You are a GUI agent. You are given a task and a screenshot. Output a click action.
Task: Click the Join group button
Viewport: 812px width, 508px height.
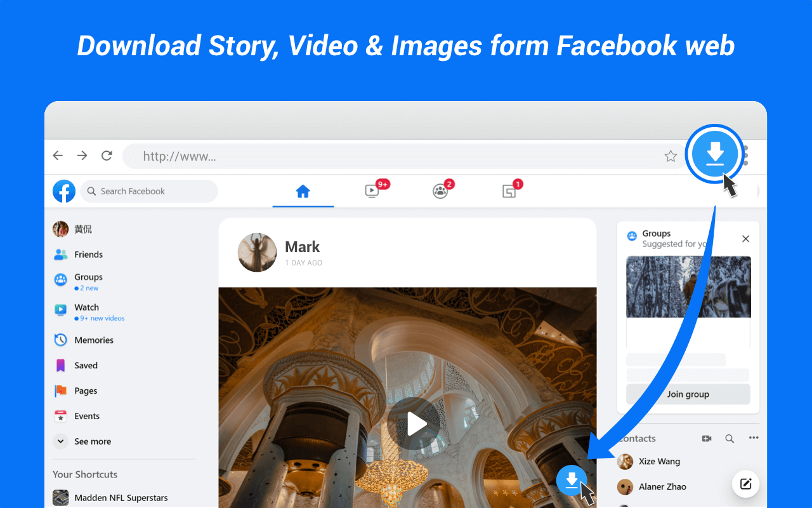coord(688,394)
